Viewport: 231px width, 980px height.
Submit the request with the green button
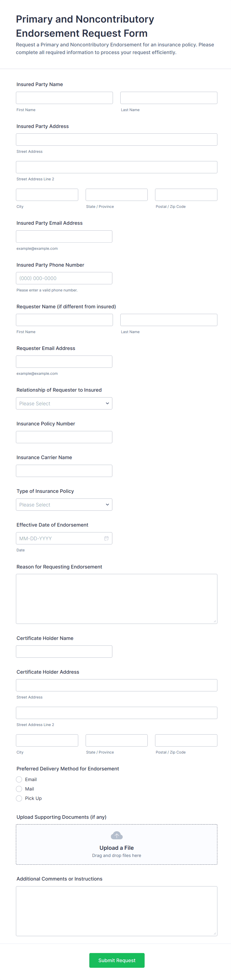(117, 960)
